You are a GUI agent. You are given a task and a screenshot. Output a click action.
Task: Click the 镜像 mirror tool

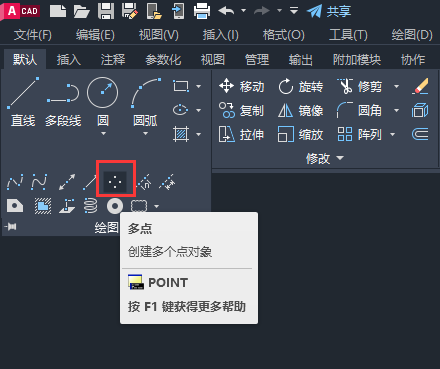coord(301,110)
